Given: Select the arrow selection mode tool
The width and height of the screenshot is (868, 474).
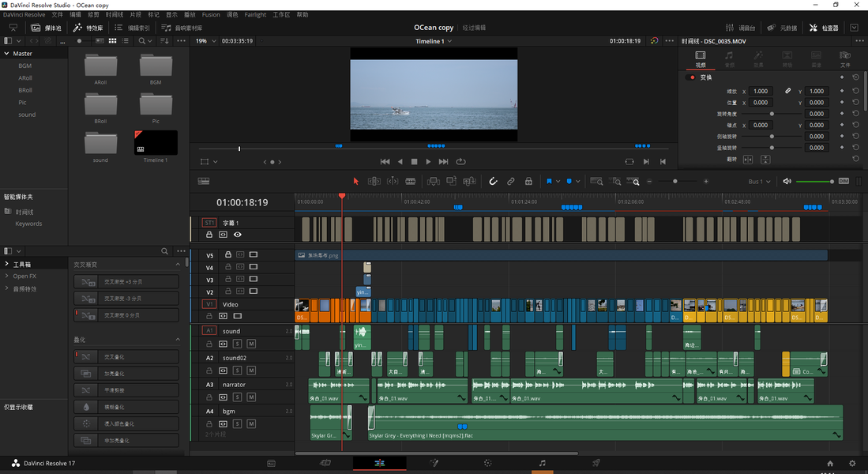Looking at the screenshot, I should pyautogui.click(x=356, y=182).
